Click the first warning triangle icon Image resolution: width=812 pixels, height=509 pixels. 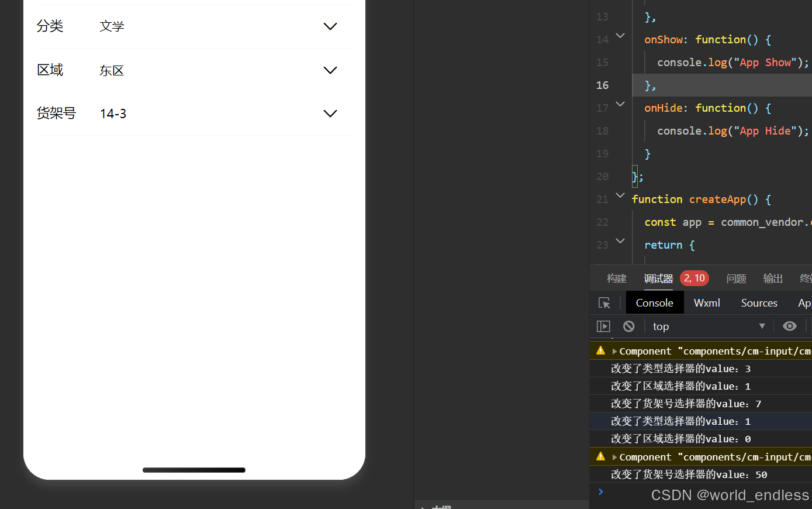tap(600, 350)
